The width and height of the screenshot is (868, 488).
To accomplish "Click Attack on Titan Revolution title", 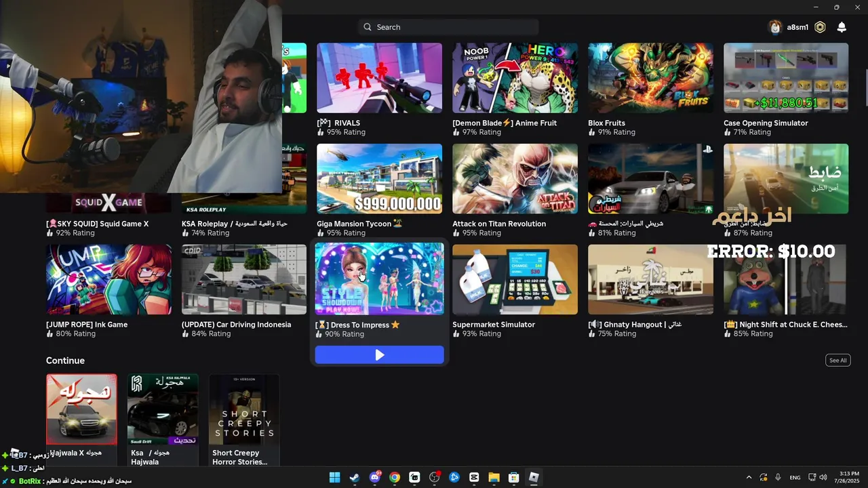I will 499,224.
